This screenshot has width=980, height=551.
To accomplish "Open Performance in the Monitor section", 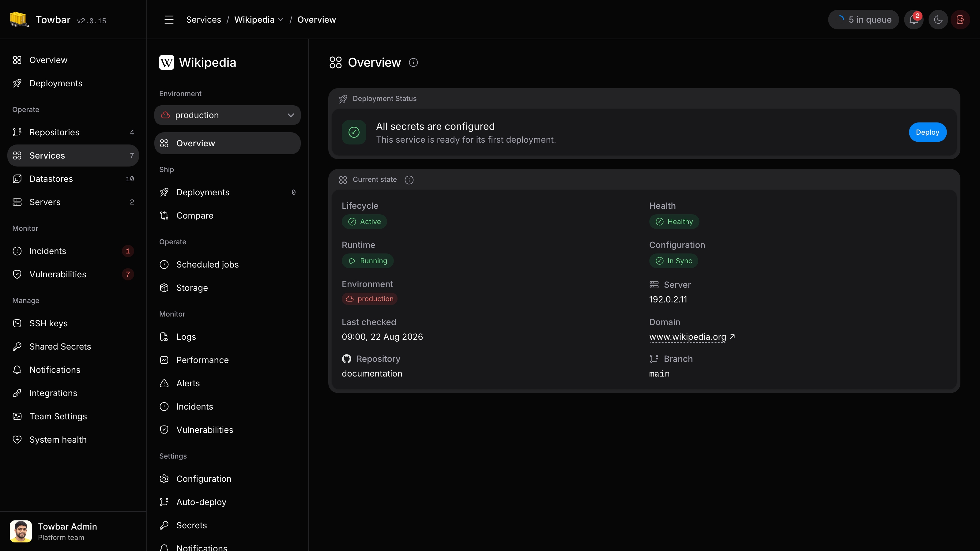I will coord(227,360).
